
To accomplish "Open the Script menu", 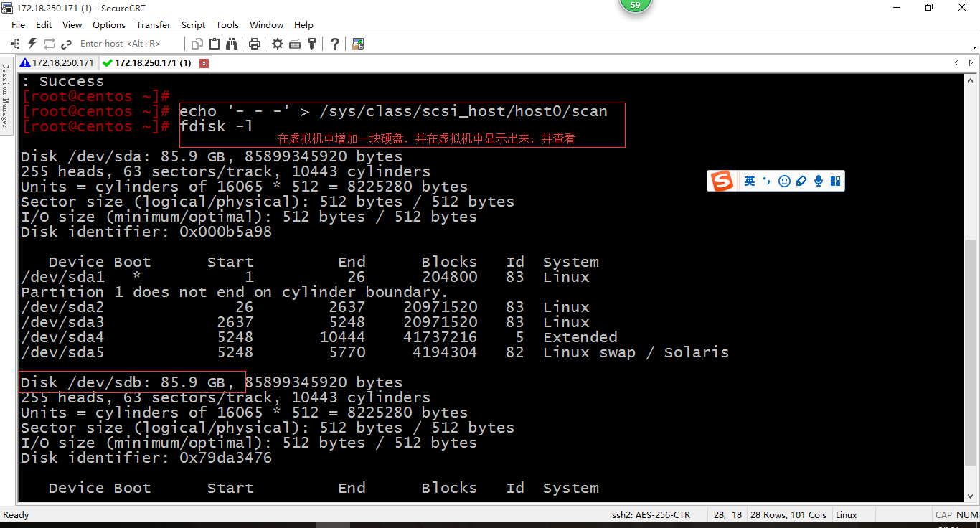I will (x=193, y=24).
